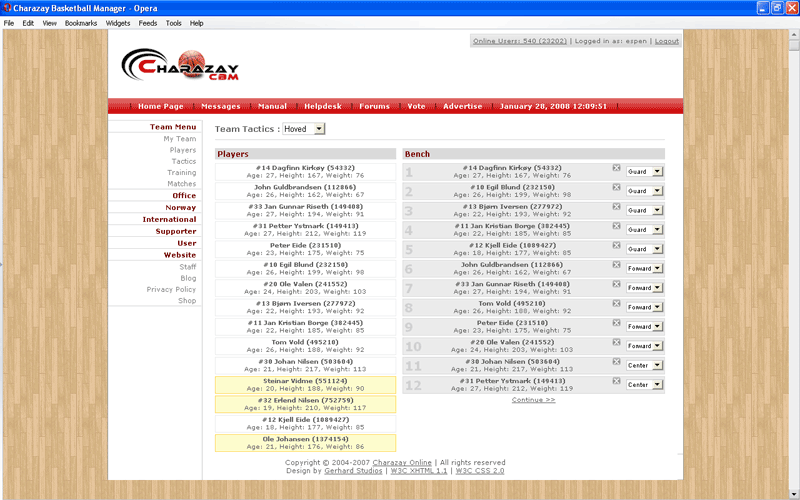Remove Bjørn Iversen from bench slot 3
This screenshot has height=500, width=800.
click(x=616, y=207)
